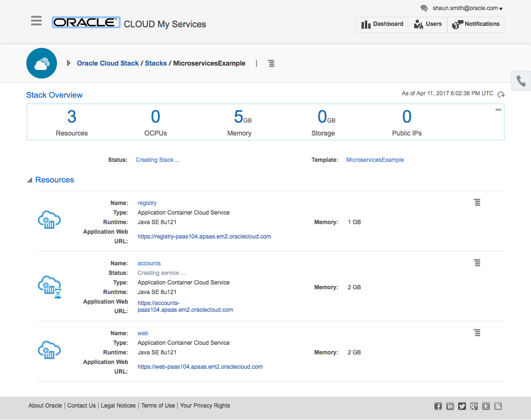Click the Oracle Cloud Stack cloud icon

(42, 63)
